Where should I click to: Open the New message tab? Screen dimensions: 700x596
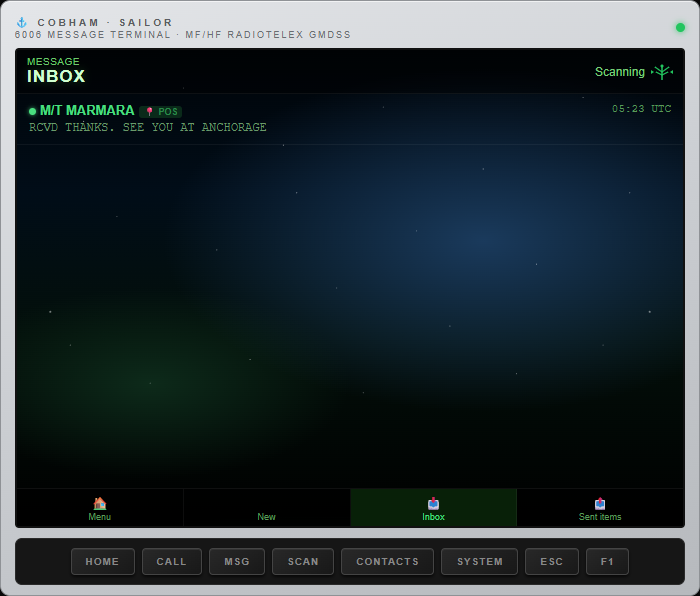pyautogui.click(x=267, y=508)
